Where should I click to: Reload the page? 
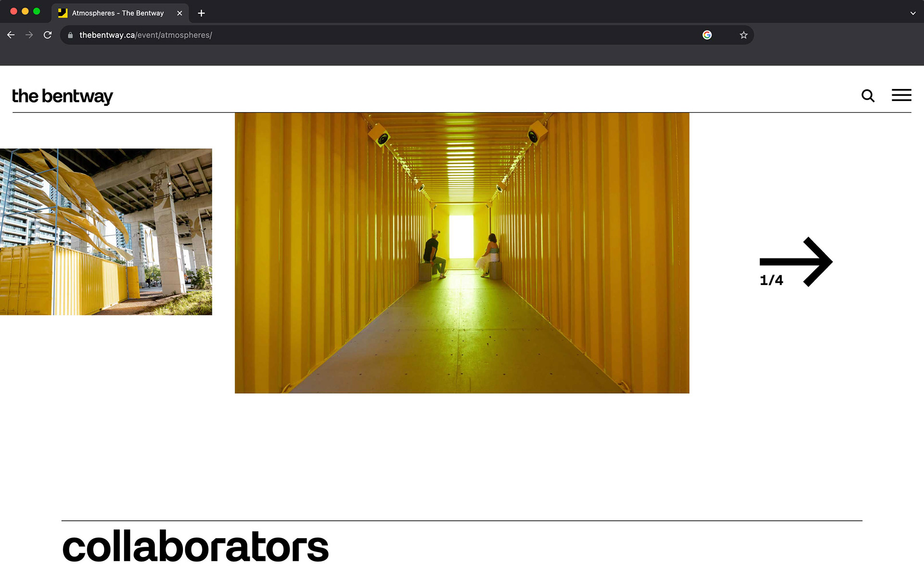(48, 35)
